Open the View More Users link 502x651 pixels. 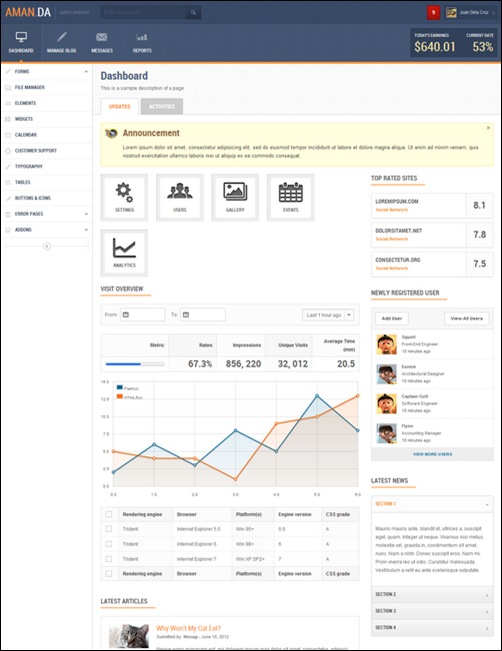432,454
